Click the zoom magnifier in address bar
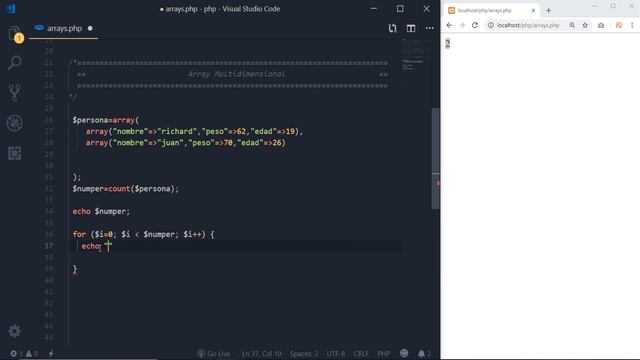Image resolution: width=640 pixels, height=360 pixels. coord(572,25)
